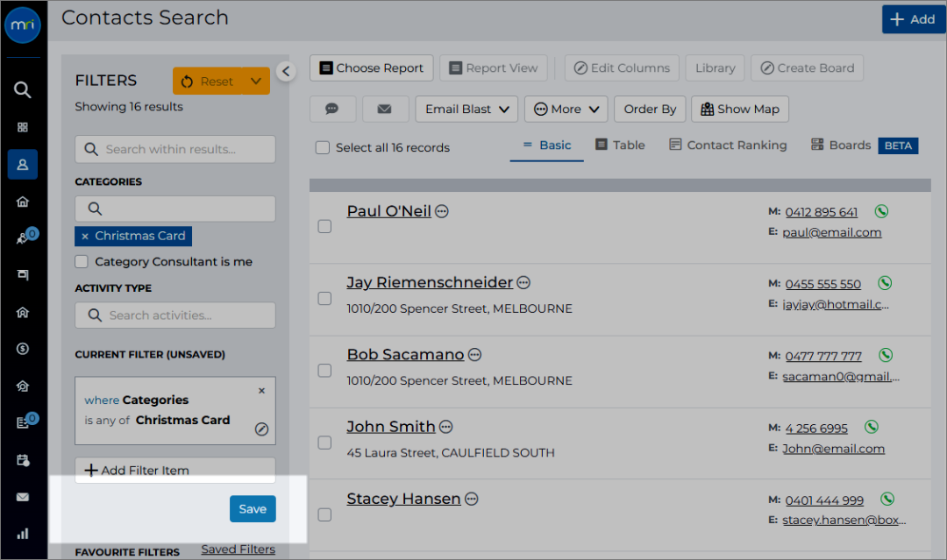Open search from the sidebar magnifier icon
The image size is (947, 560).
point(22,90)
